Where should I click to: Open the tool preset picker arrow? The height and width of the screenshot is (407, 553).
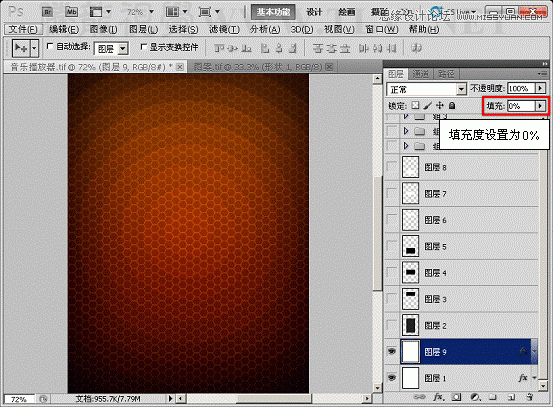click(x=34, y=48)
